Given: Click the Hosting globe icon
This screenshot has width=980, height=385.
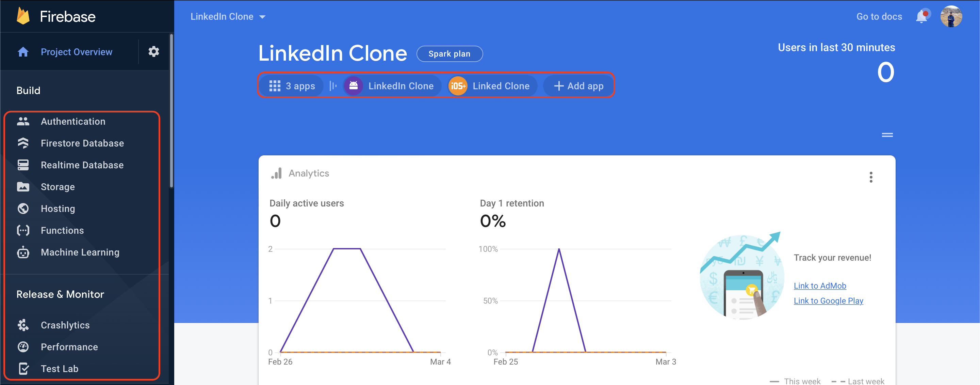Looking at the screenshot, I should [23, 209].
